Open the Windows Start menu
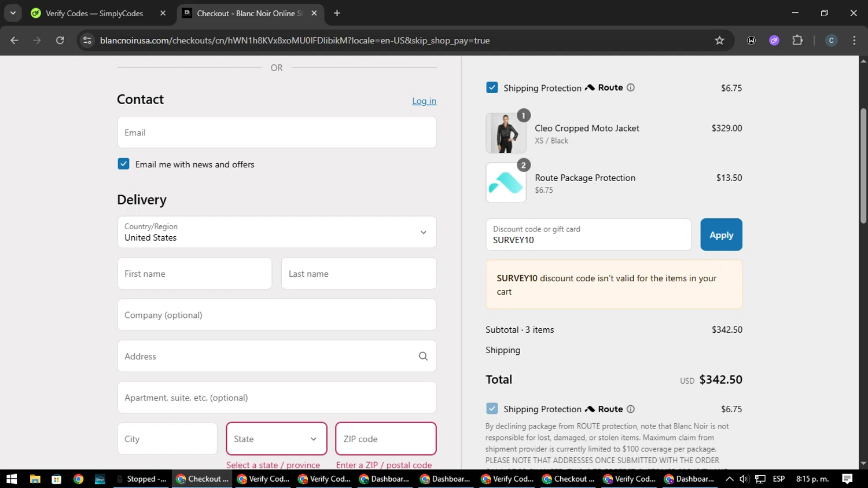868x488 pixels. tap(12, 479)
